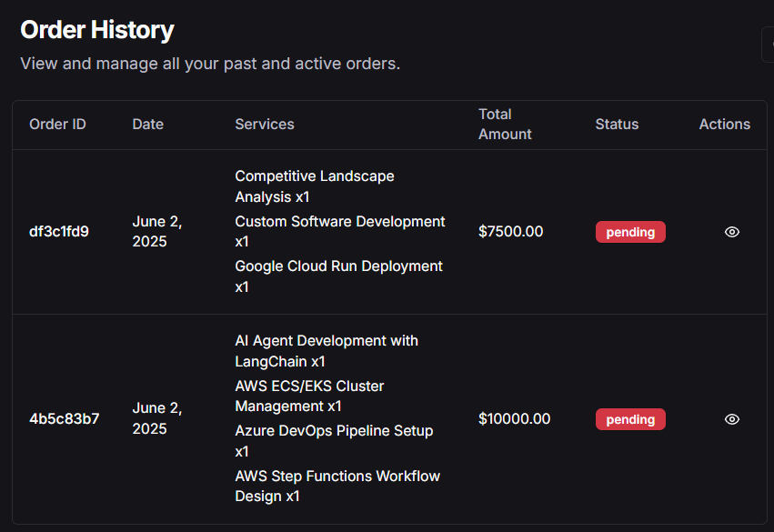
Task: Click the Competitive Landscape Analysis service entry
Action: [314, 186]
